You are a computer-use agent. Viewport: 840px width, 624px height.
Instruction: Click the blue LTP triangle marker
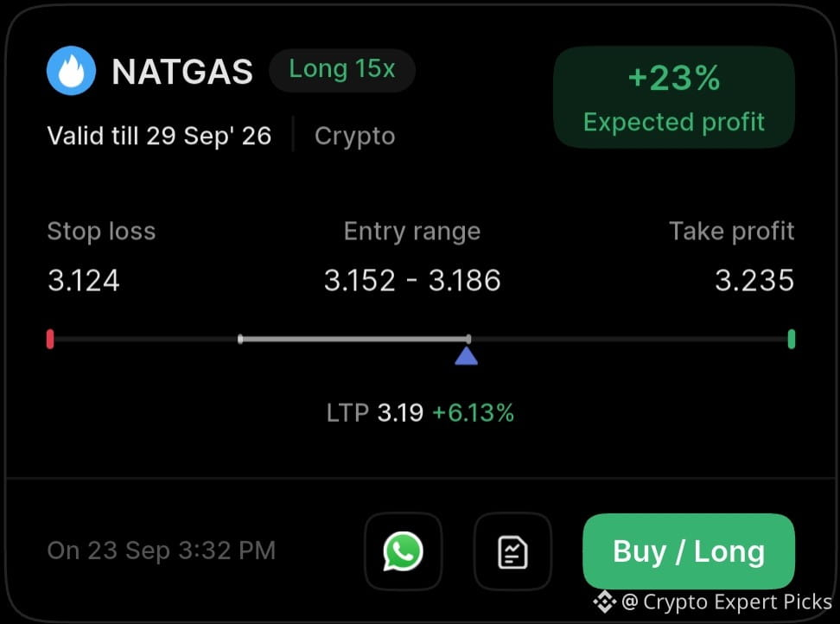466,356
